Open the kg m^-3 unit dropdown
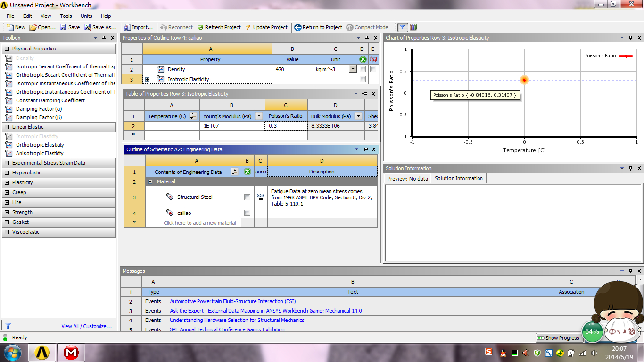The width and height of the screenshot is (644, 362). [353, 69]
